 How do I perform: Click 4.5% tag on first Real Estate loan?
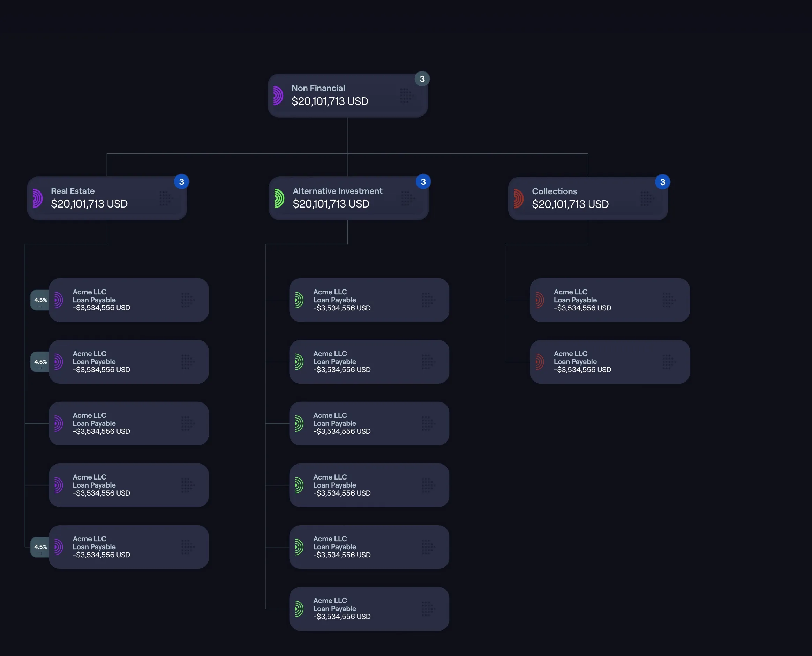(x=40, y=300)
